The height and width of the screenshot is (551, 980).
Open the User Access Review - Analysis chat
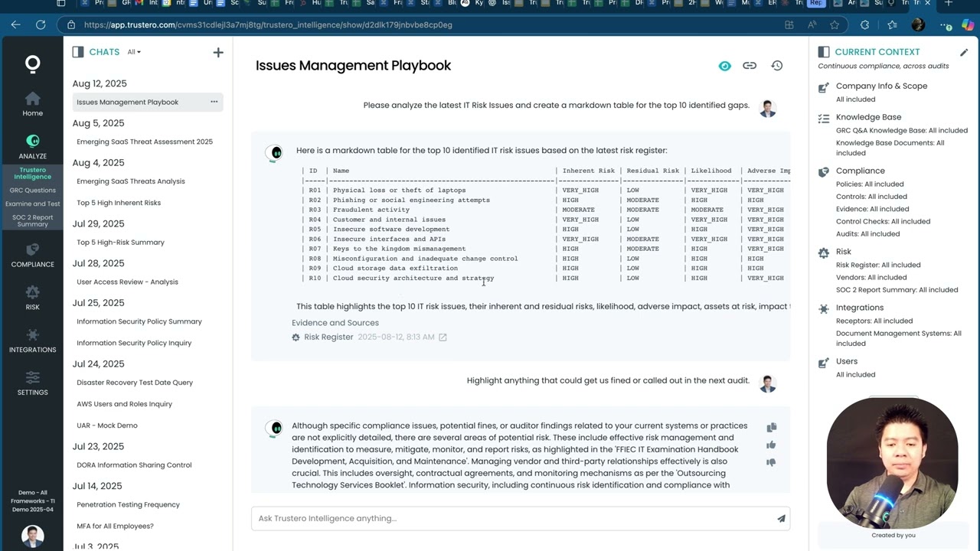tap(127, 282)
